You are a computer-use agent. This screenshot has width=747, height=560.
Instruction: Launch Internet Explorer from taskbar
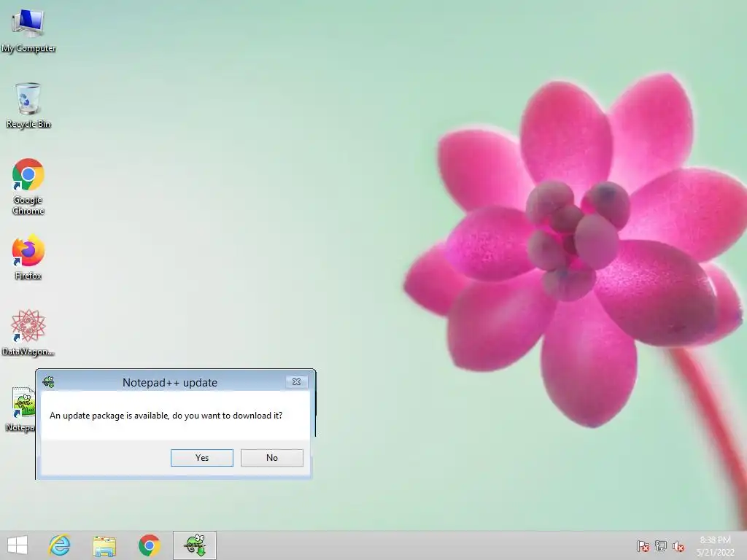pos(60,545)
